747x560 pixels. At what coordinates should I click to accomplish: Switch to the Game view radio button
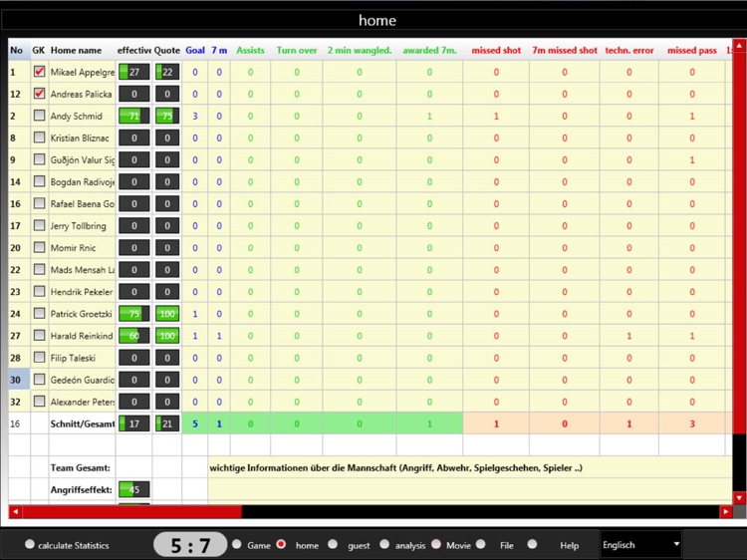[237, 544]
